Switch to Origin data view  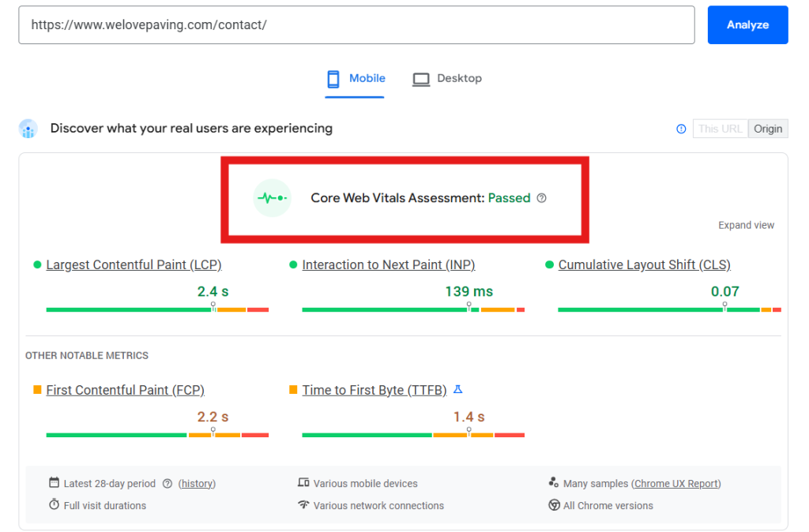point(768,129)
